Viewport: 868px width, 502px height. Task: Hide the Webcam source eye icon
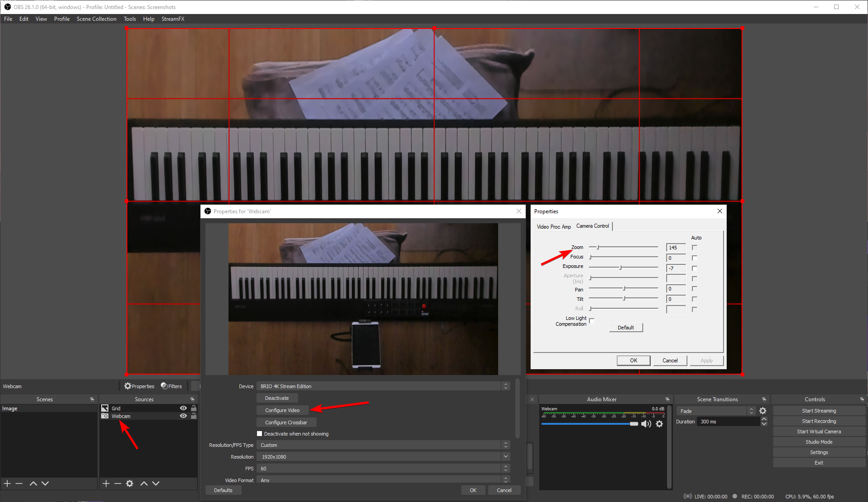coord(183,416)
